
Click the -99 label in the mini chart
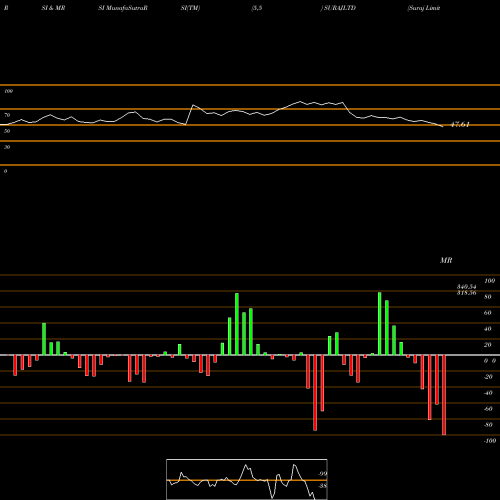[x=322, y=474]
